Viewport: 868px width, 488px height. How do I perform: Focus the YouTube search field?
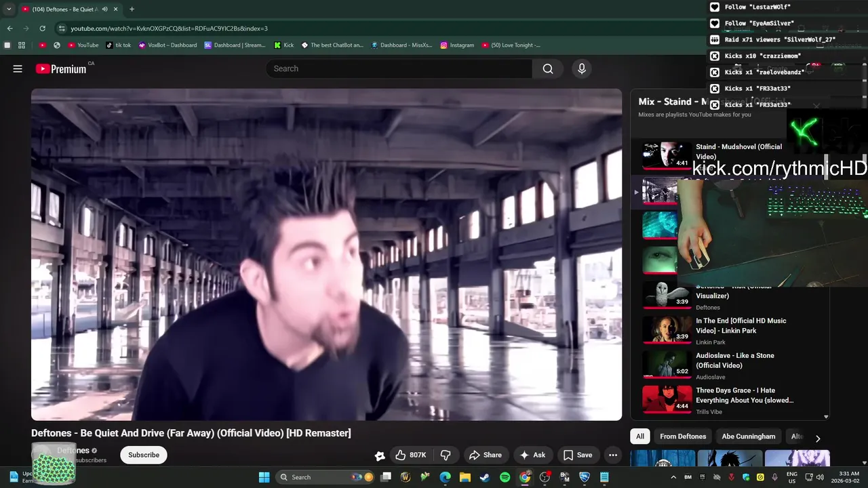pos(400,68)
